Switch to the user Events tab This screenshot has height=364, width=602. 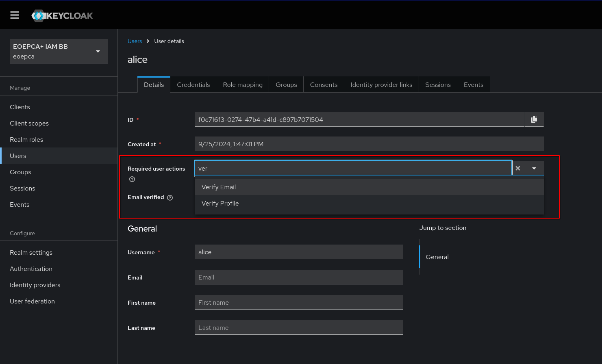point(474,84)
